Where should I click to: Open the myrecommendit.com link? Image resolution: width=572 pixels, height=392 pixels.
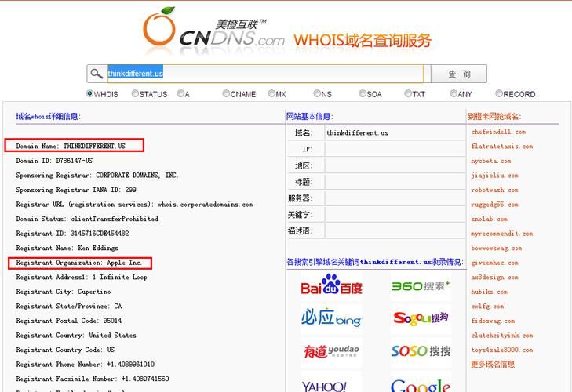coord(502,234)
